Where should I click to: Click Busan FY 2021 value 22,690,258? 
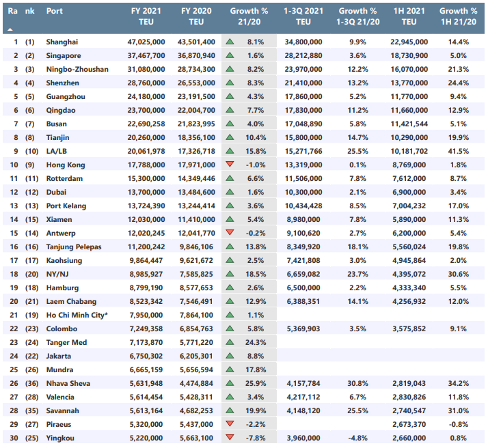click(x=146, y=124)
